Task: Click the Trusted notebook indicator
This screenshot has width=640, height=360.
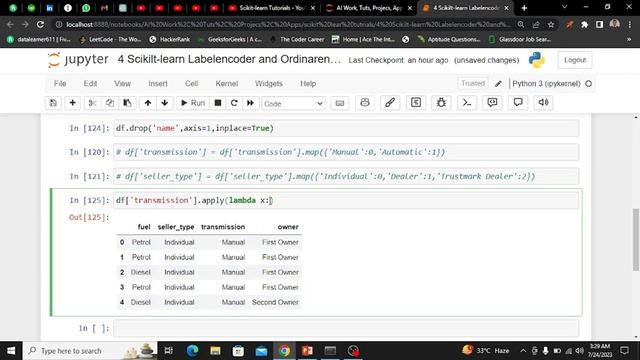Action: pyautogui.click(x=473, y=83)
